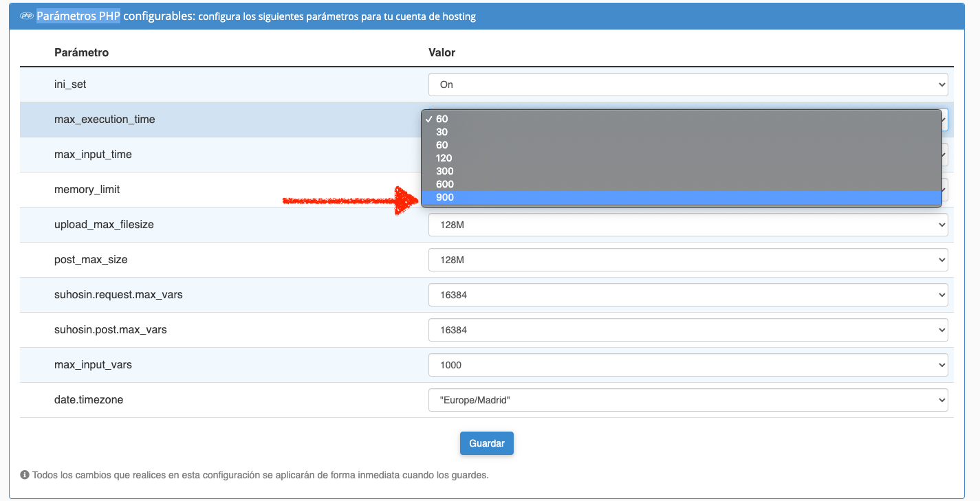Open the upload_max_filesize dropdown
This screenshot has height=501, width=980.
tap(688, 225)
